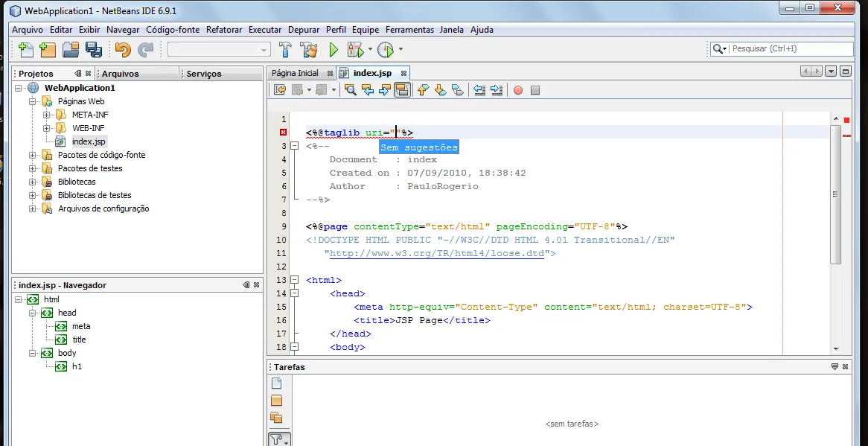868x446 pixels.
Task: Run the main project with green play icon
Action: pyautogui.click(x=334, y=50)
